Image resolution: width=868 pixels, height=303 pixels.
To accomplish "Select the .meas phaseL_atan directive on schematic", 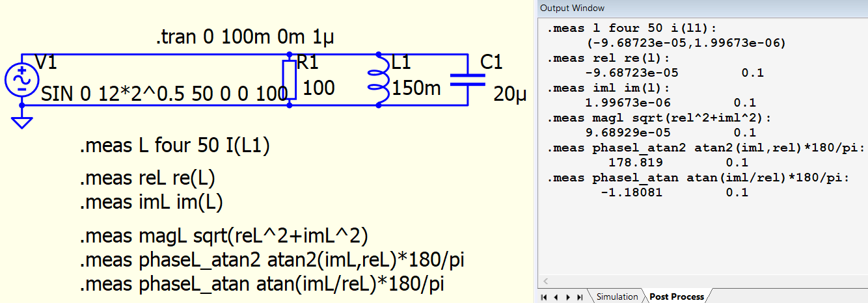I will coord(262,284).
